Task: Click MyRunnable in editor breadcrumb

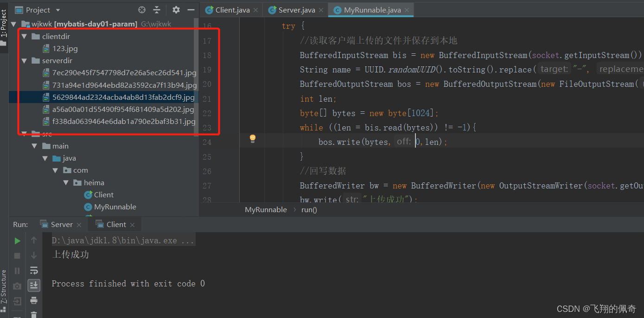Action: pos(266,210)
